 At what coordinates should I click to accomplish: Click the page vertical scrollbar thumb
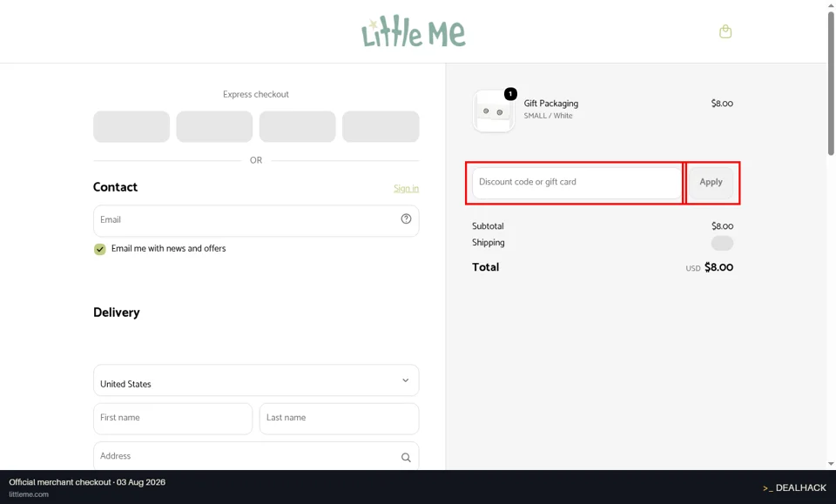tap(831, 83)
